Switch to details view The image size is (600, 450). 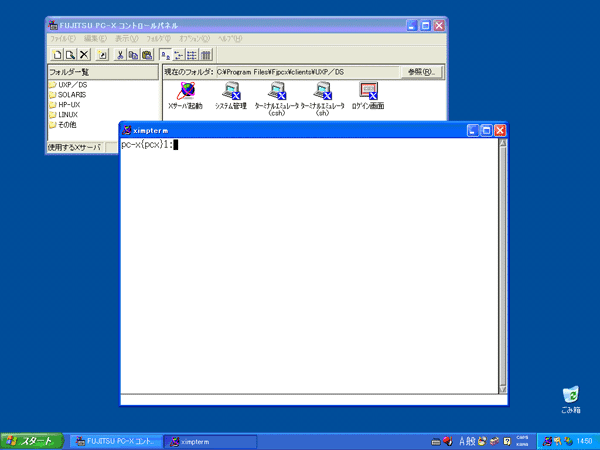tap(205, 55)
